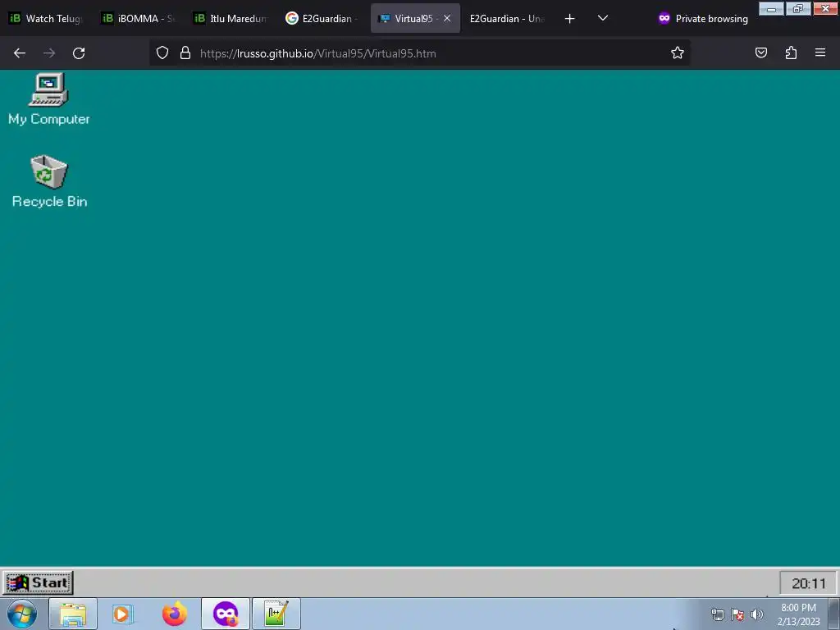Screen dimensions: 840x630
Task: Click the Private browsing indicator
Action: 703,18
